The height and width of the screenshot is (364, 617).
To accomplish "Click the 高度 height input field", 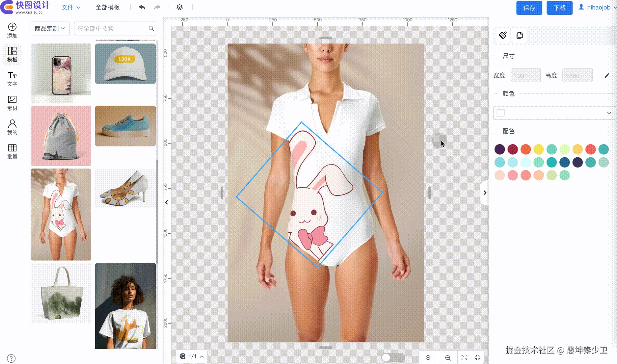I will [x=577, y=76].
